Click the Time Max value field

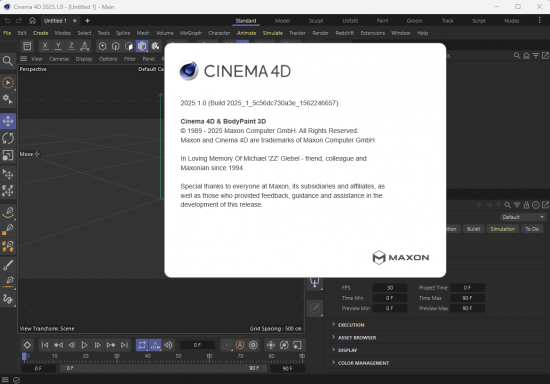point(467,298)
